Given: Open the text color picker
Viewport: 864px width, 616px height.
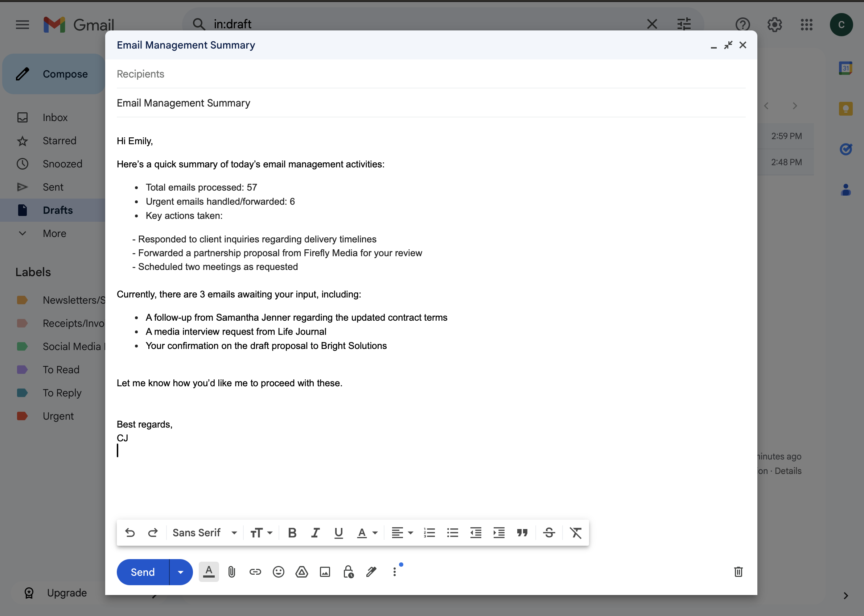Looking at the screenshot, I should pos(367,533).
